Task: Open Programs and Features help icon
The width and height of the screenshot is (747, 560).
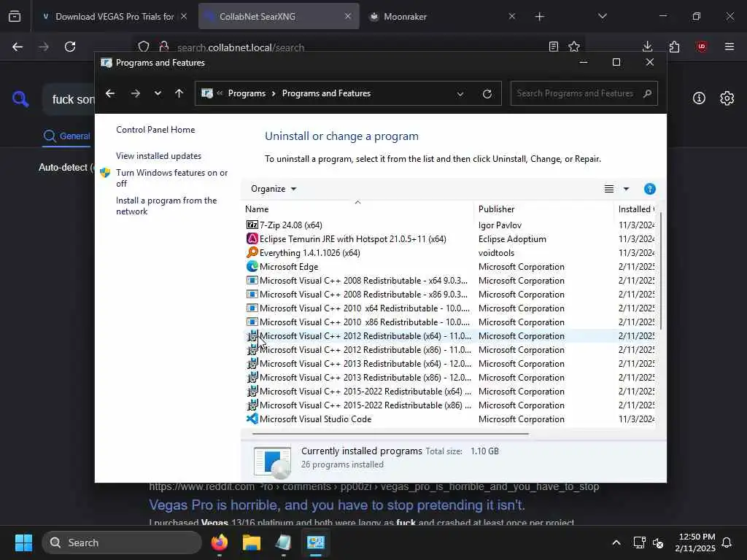Action: click(x=649, y=189)
